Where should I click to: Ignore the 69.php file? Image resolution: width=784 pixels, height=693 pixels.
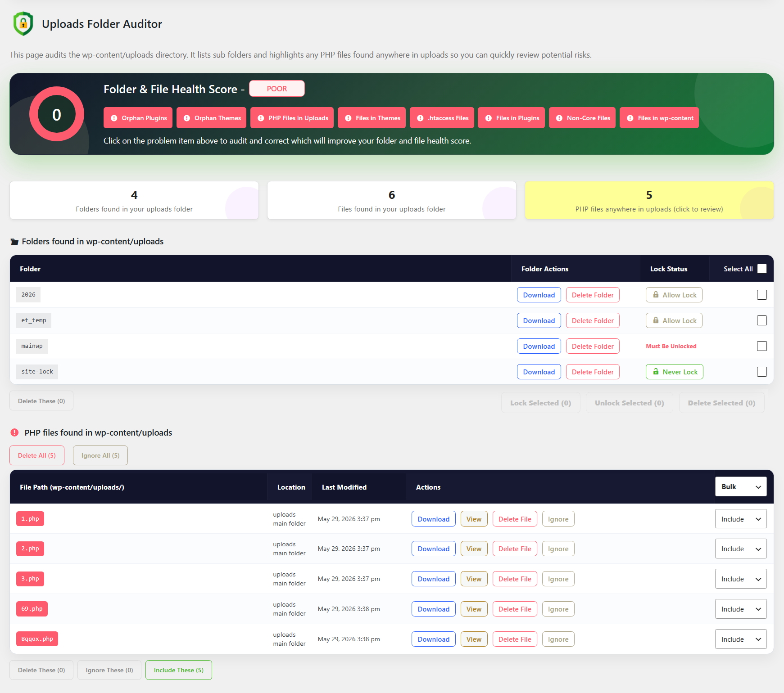558,609
